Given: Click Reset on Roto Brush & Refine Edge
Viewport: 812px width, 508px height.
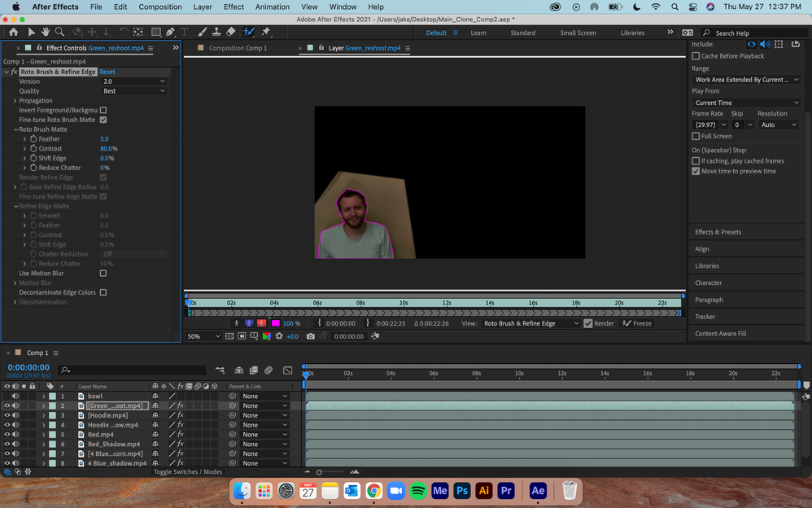Looking at the screenshot, I should point(107,72).
